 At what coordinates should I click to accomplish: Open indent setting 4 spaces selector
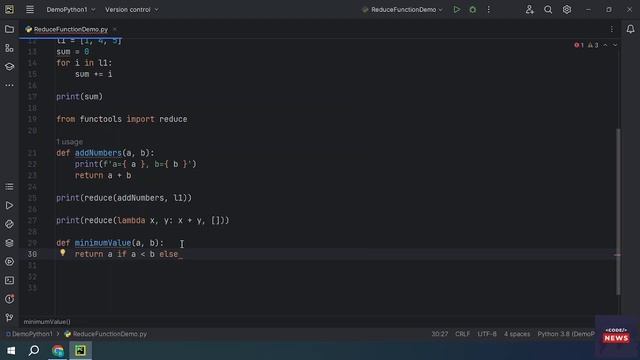pyautogui.click(x=517, y=334)
